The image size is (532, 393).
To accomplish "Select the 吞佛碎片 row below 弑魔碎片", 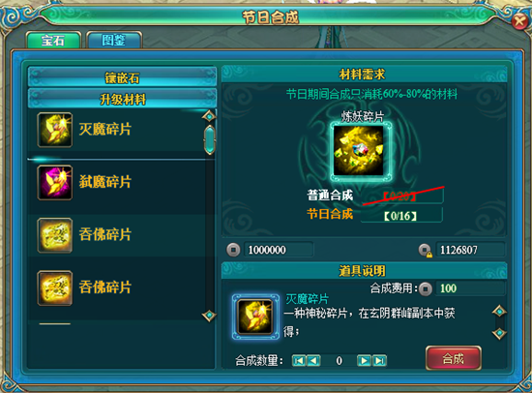I will pos(117,235).
